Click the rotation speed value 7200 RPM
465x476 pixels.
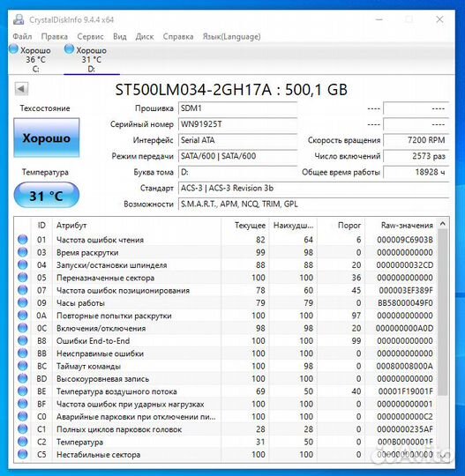(416, 140)
